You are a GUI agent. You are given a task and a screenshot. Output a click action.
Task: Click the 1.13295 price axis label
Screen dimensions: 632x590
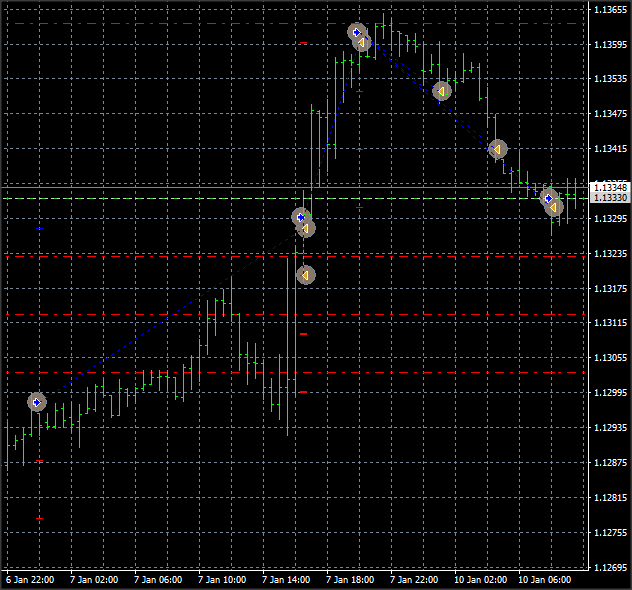pos(610,218)
